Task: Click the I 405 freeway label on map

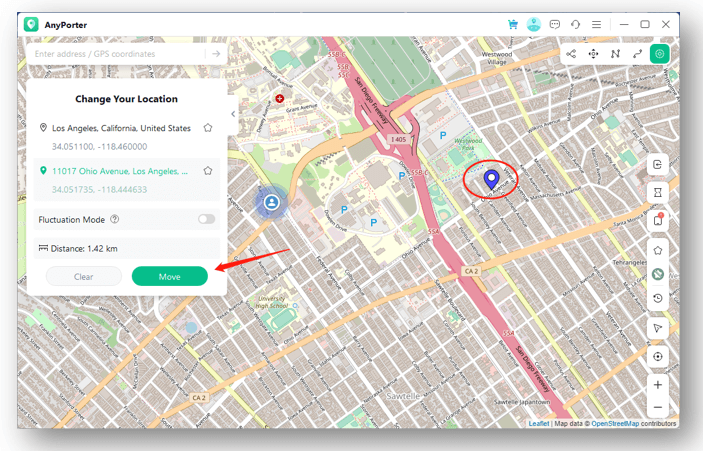Action: (x=398, y=139)
